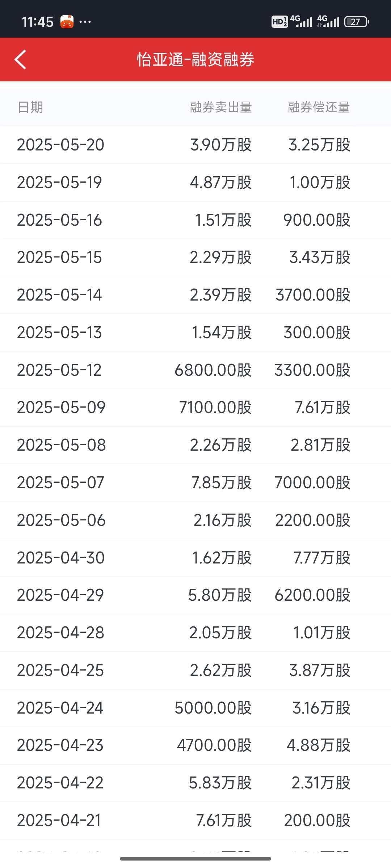Tap 200.00股 repaid on 2025-04-21
The width and height of the screenshot is (391, 868).
click(317, 820)
